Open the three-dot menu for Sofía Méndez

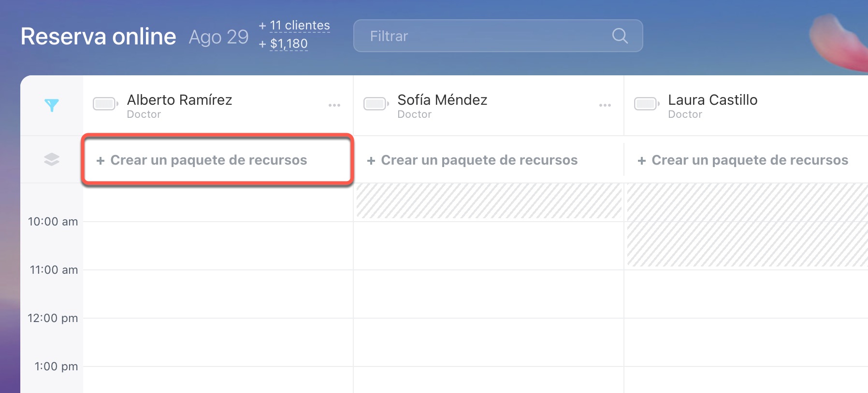click(x=605, y=105)
